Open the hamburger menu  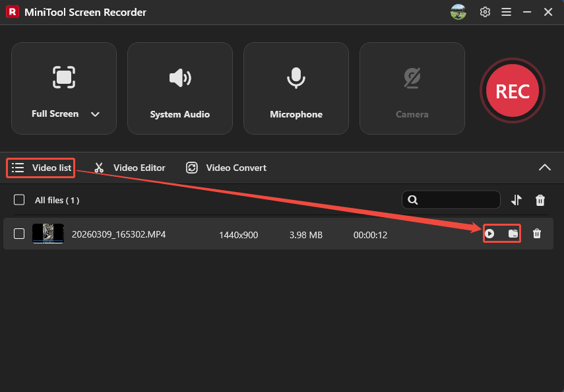coord(506,12)
